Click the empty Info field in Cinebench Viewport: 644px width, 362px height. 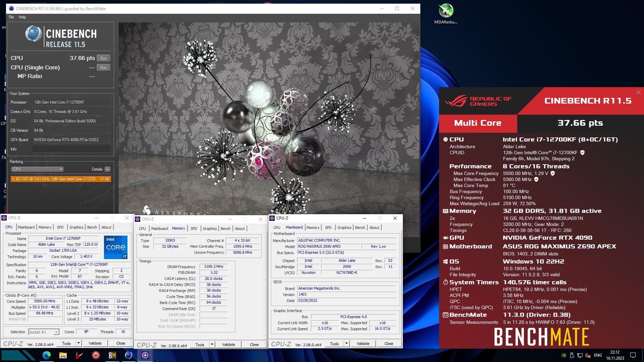coord(71,149)
